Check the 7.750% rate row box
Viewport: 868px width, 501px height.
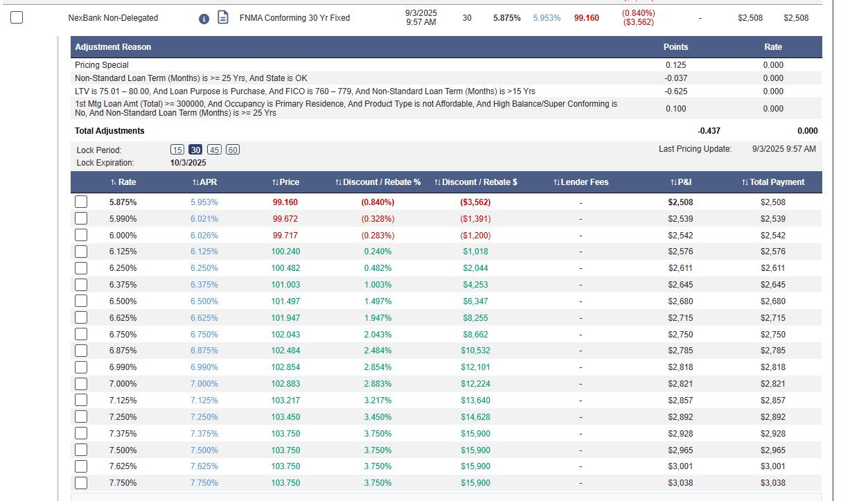point(81,483)
